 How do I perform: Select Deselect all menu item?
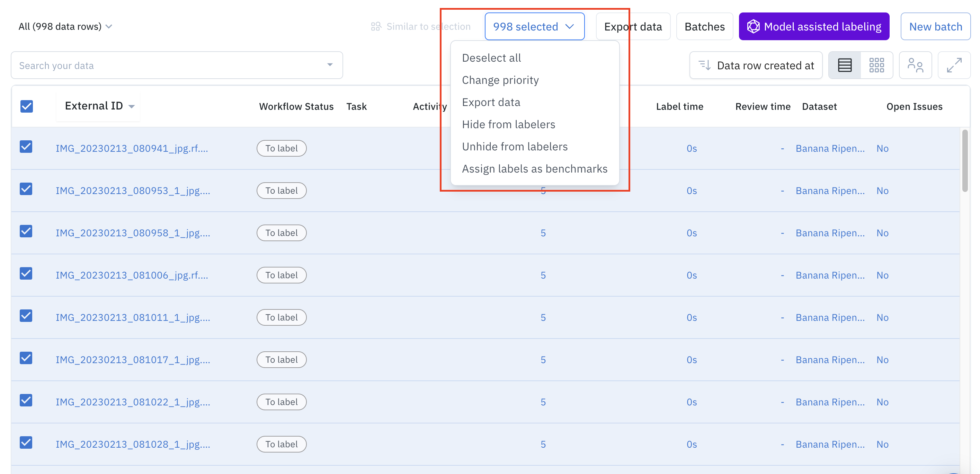coord(491,58)
